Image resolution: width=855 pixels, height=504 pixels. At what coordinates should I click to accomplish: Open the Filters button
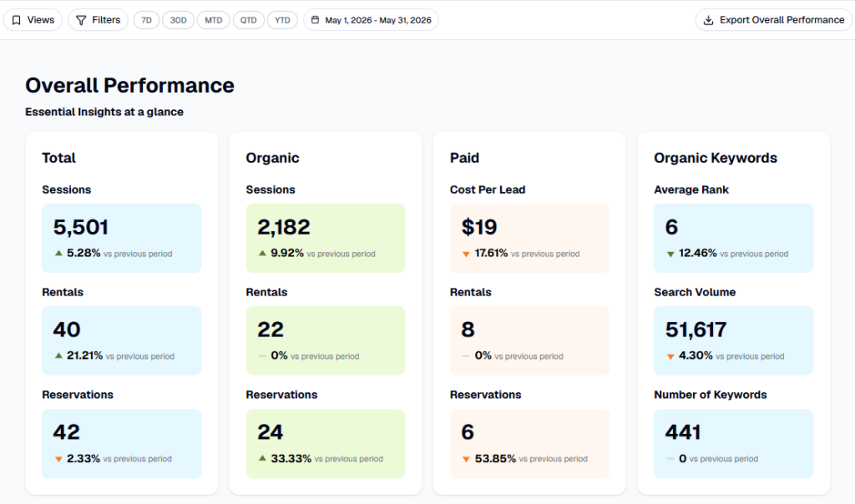(x=99, y=20)
